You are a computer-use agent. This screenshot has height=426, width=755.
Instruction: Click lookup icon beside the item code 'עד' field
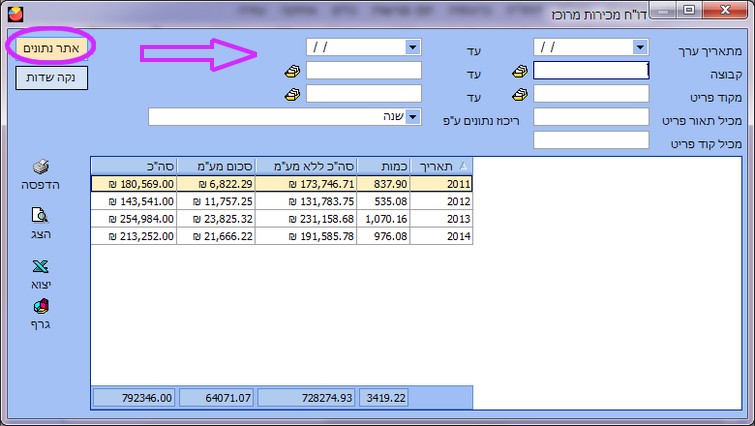coord(292,94)
